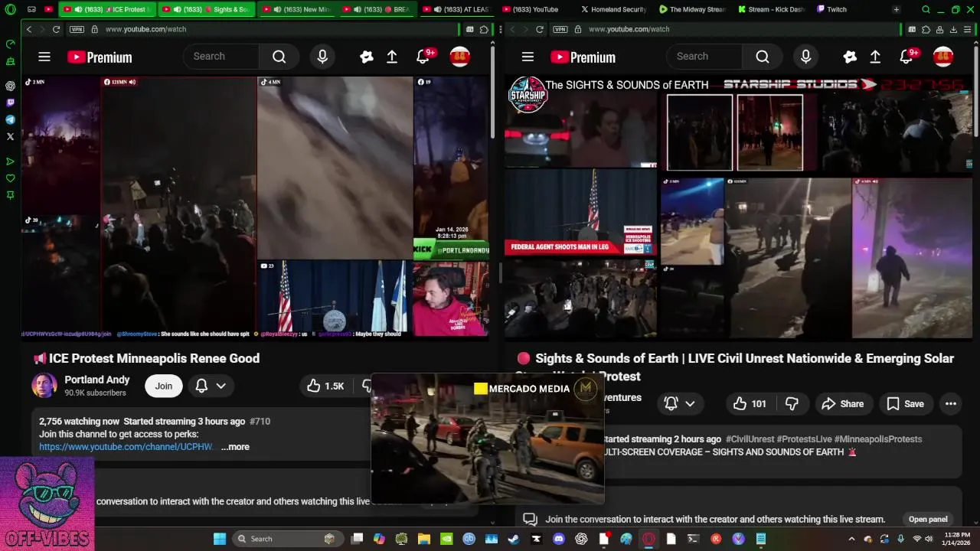Viewport: 980px width, 551px height.
Task: Open notifications bell in left pane header
Action: (x=424, y=57)
